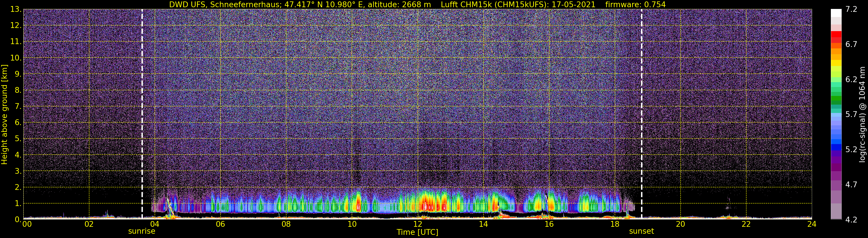Click the time axis tick '02'

click(x=89, y=224)
